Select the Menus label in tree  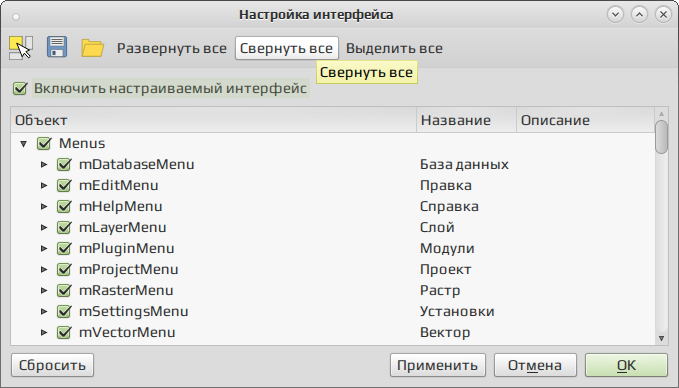82,143
